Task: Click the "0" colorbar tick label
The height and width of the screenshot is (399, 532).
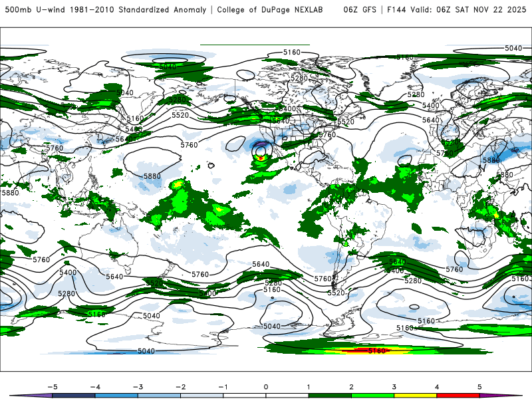Action: 265,387
